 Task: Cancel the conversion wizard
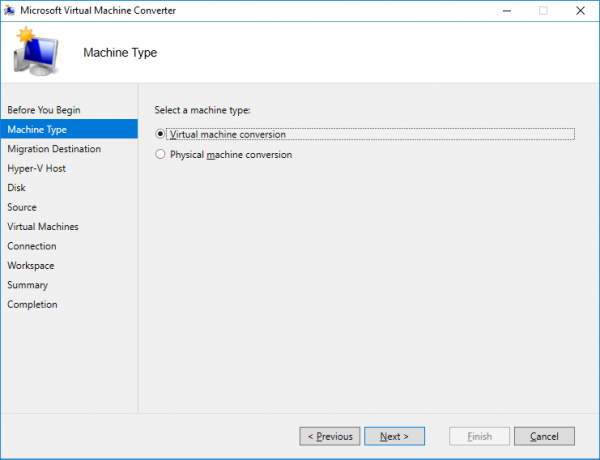[544, 436]
